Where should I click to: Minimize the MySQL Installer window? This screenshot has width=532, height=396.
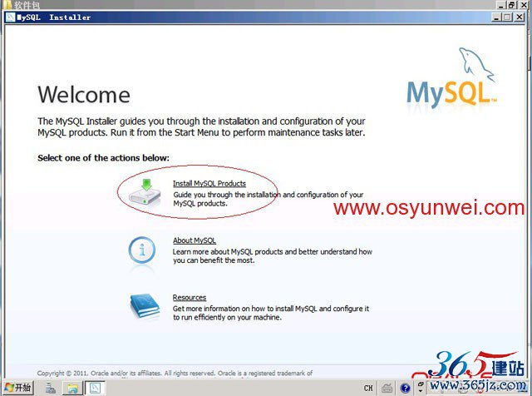click(496, 17)
